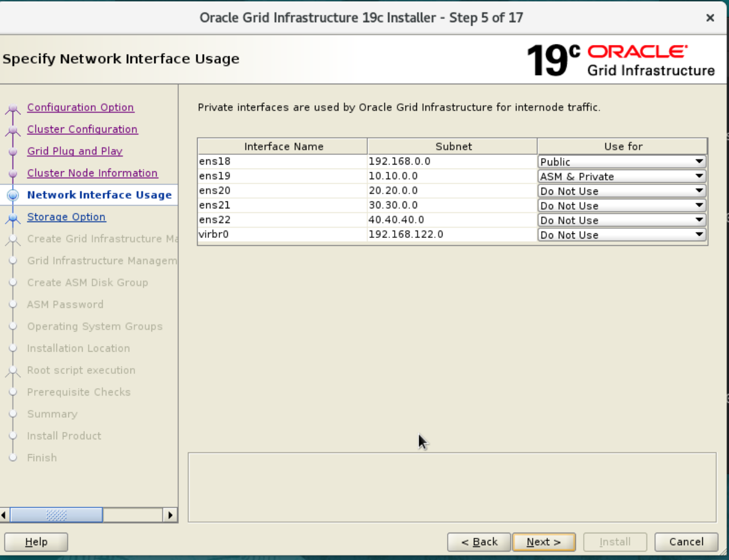
Task: Open the Use for dropdown for ens18
Action: point(622,162)
